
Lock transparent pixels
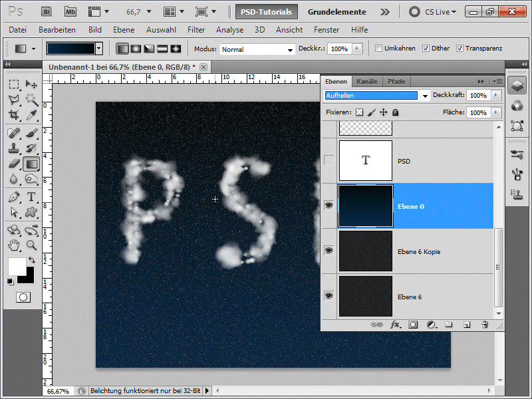359,112
